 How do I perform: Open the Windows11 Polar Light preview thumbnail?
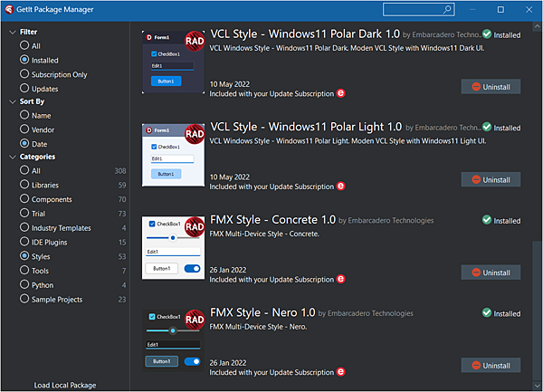[173, 155]
